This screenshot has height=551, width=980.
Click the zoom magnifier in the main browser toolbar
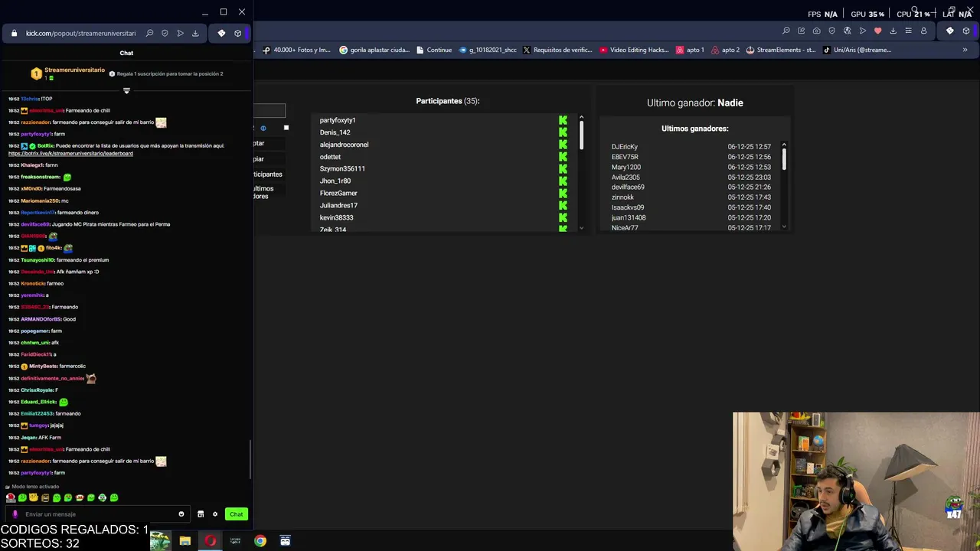point(786,31)
